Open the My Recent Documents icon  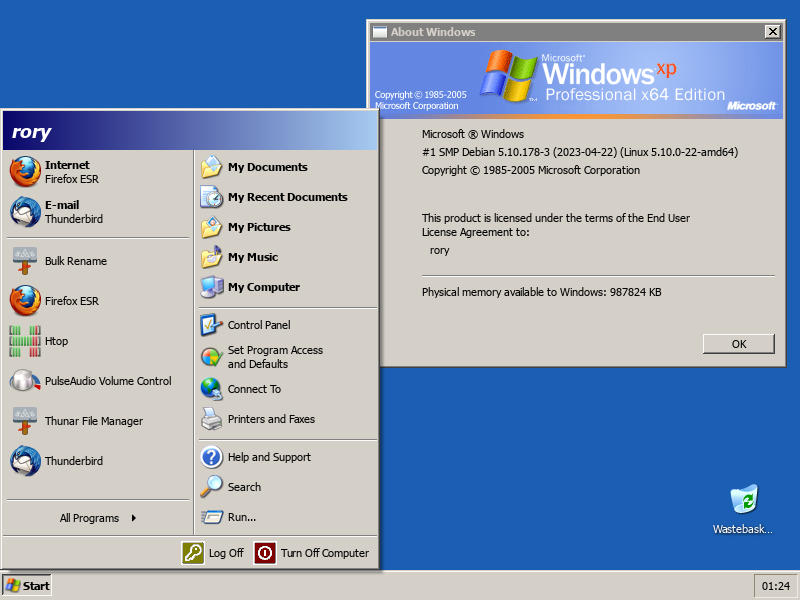click(211, 197)
